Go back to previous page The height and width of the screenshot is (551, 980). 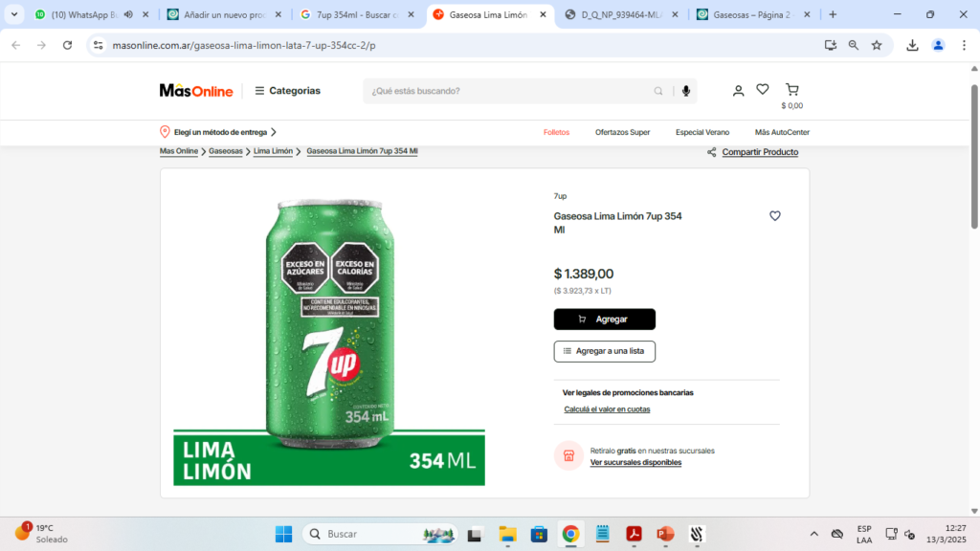[x=16, y=45]
